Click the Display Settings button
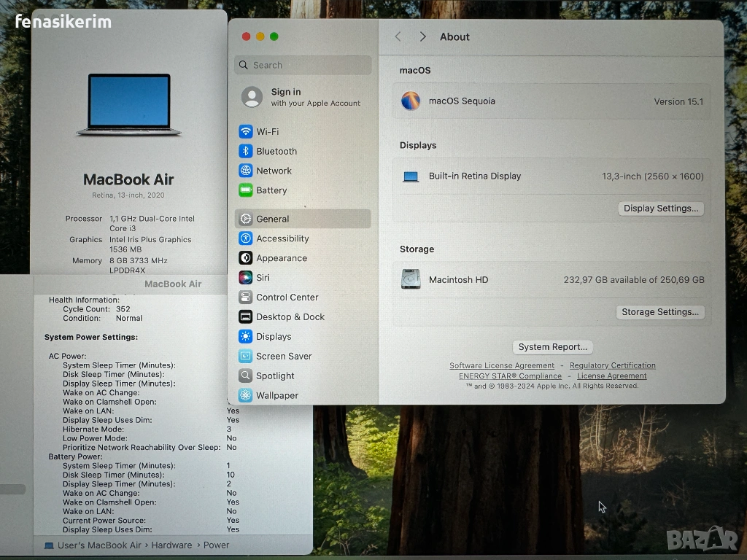747x560 pixels. coord(661,209)
